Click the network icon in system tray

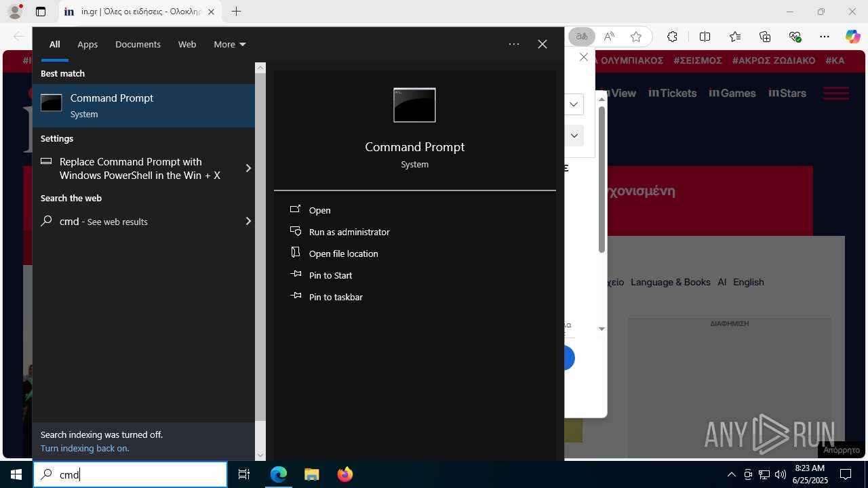764,474
